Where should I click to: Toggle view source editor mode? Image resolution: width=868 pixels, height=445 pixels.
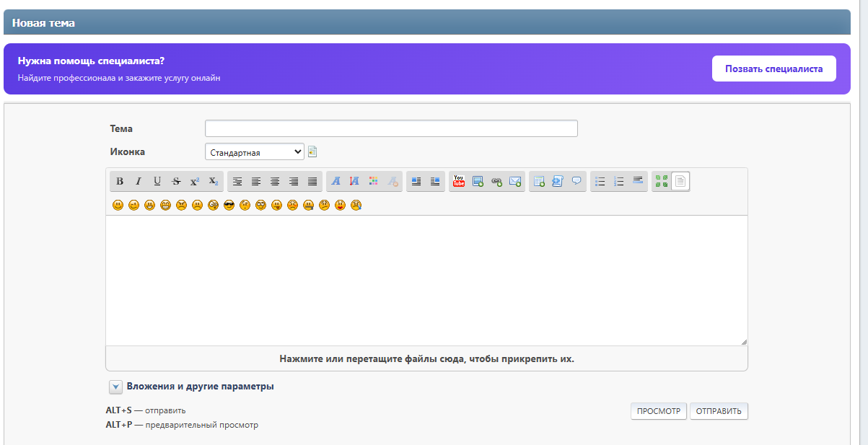(x=680, y=182)
